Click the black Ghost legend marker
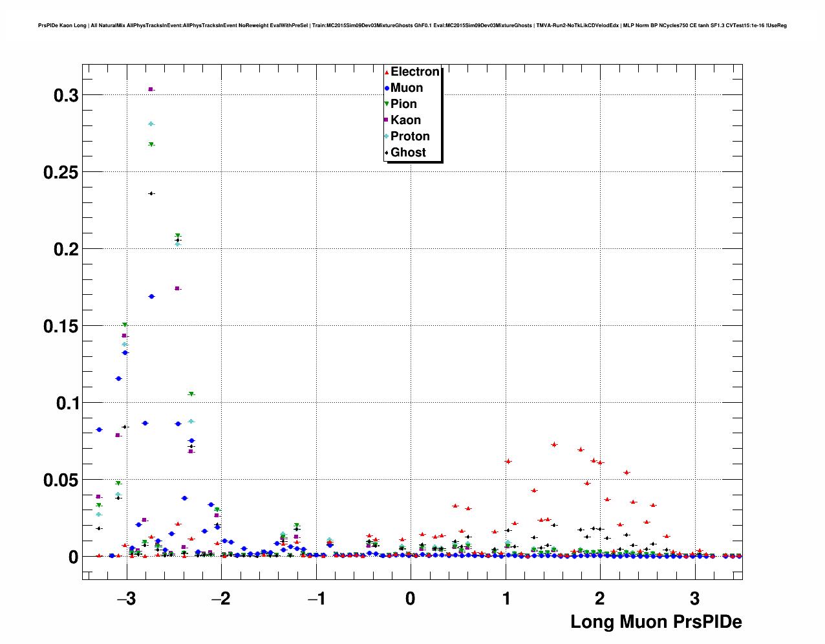The image size is (825, 644). tap(387, 153)
